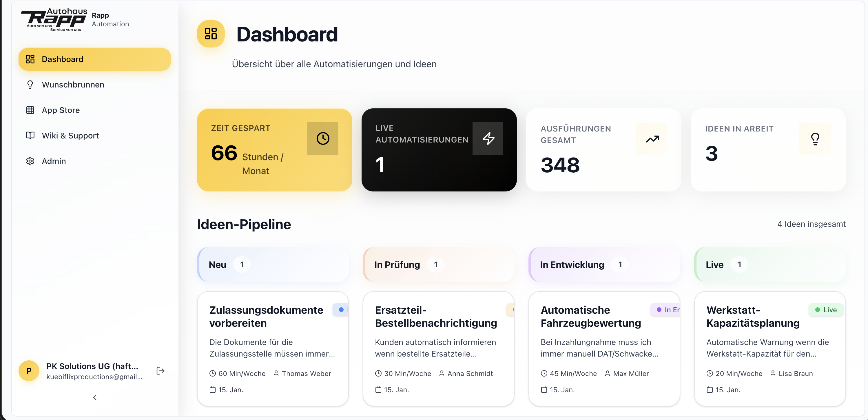Click the logout icon next to PK Solutions
The height and width of the screenshot is (420, 868).
[x=160, y=370]
